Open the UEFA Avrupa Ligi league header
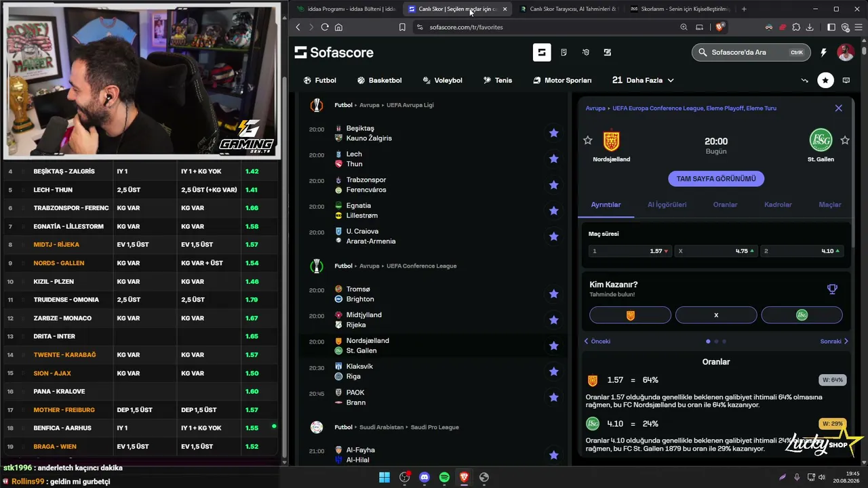The height and width of the screenshot is (488, 868). (x=410, y=105)
